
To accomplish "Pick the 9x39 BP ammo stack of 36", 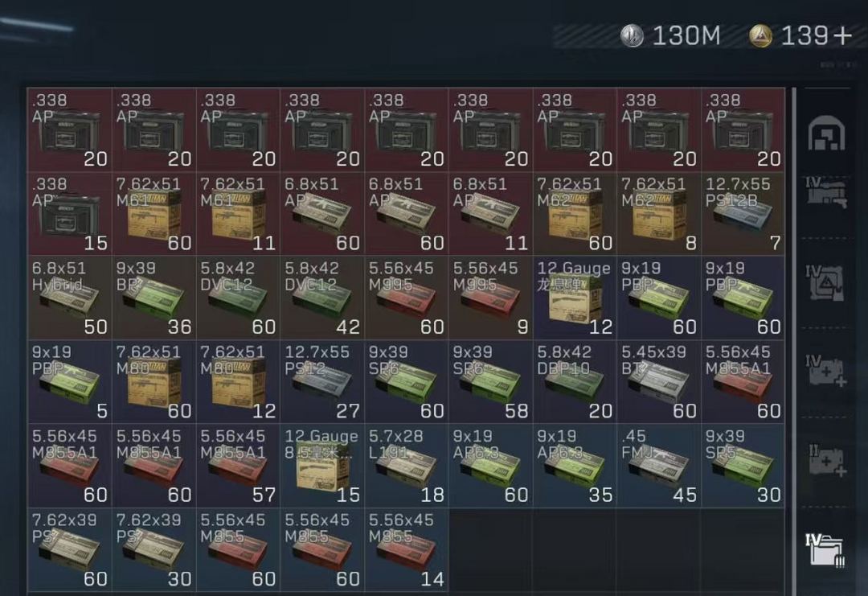I will [x=154, y=298].
